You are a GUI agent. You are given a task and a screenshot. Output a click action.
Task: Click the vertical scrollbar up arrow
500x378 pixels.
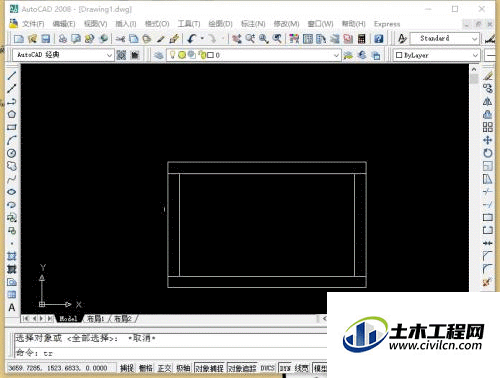(x=474, y=69)
